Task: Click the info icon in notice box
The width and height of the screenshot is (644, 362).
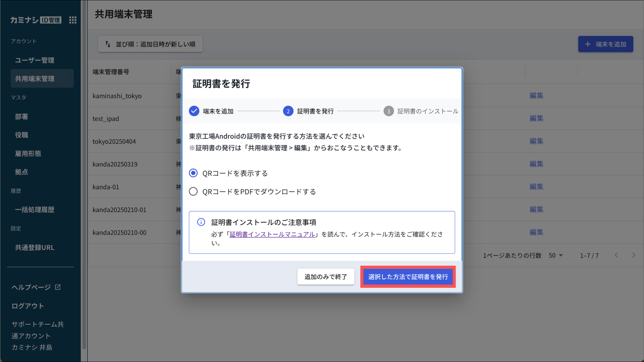Action: [201, 222]
